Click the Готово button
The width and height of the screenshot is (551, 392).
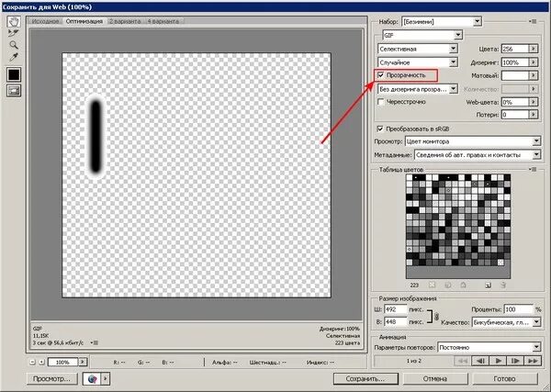[x=504, y=378]
